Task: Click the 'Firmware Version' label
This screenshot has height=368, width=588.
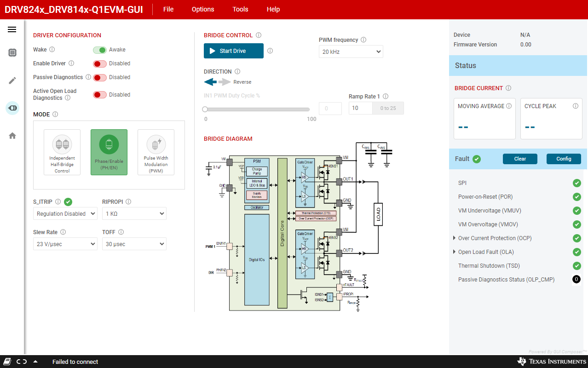Action: [x=475, y=45]
